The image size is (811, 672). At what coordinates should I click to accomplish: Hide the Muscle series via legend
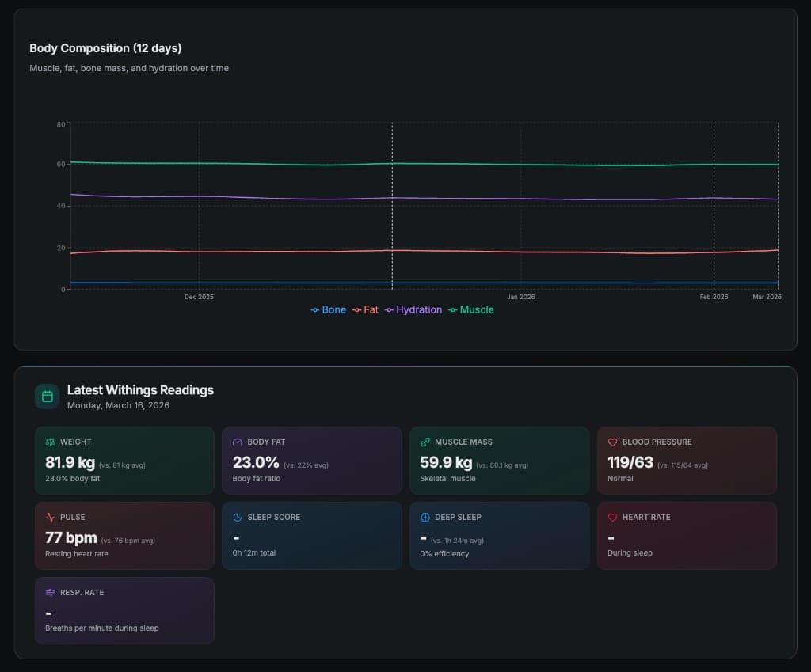coord(471,310)
